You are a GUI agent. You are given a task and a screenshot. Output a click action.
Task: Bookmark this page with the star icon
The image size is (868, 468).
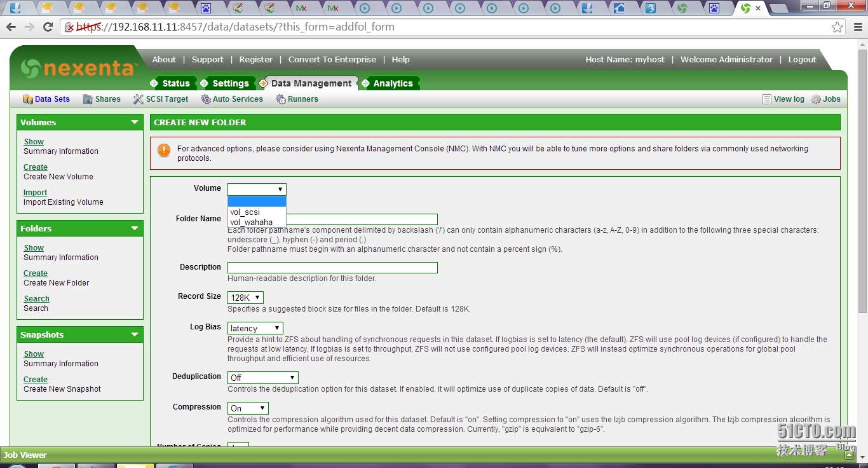[837, 27]
